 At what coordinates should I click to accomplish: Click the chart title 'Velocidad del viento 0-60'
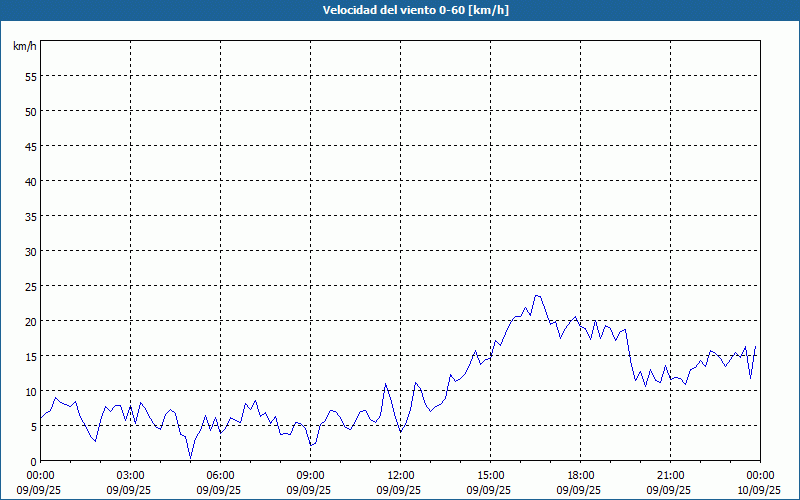(x=400, y=11)
